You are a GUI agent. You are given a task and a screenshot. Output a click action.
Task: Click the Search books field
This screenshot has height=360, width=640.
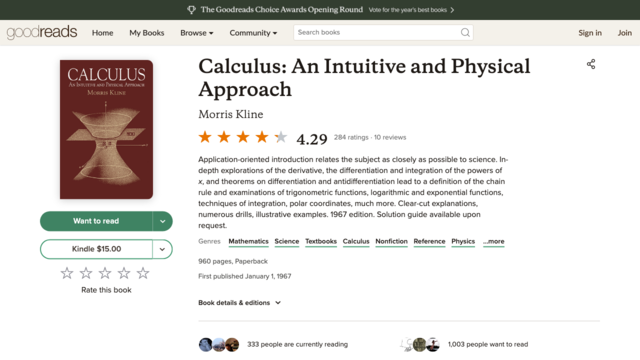(376, 32)
